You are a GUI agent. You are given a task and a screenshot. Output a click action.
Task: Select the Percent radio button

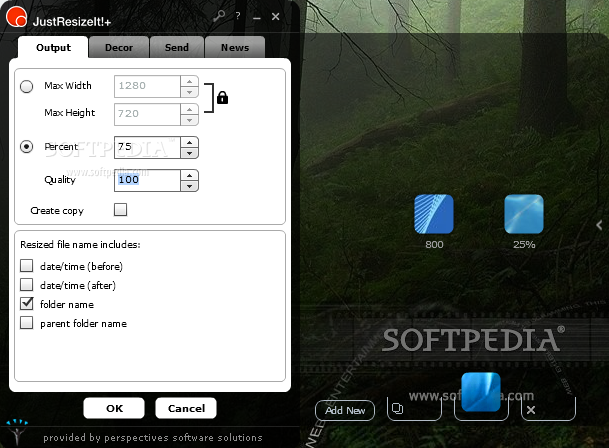[26, 146]
